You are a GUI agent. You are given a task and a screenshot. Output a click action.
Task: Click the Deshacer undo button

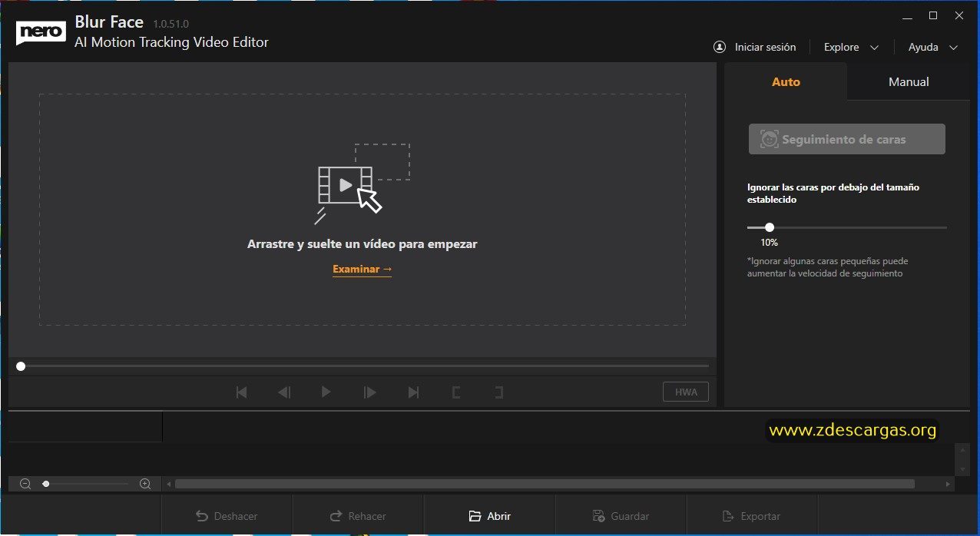[227, 516]
